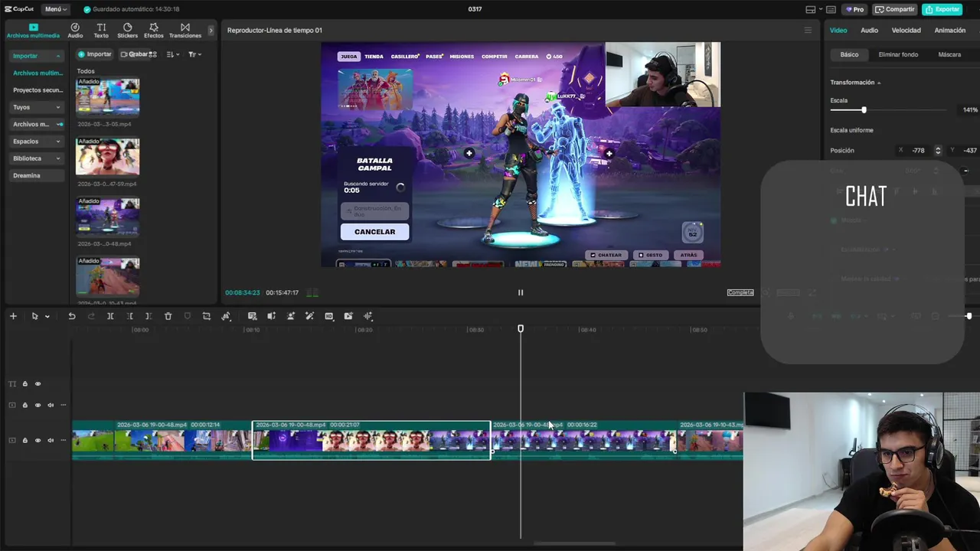Image resolution: width=980 pixels, height=551 pixels.
Task: Lock the upper video track
Action: coord(24,405)
